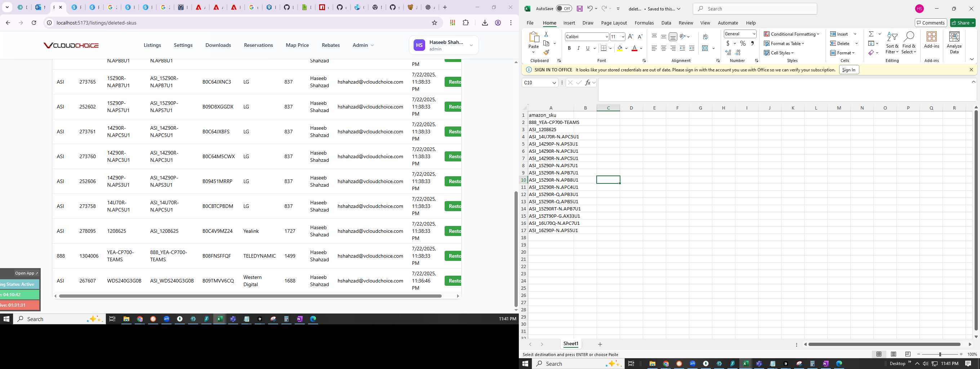The height and width of the screenshot is (369, 980).
Task: Switch to Page Break Preview in status bar
Action: [908, 354]
